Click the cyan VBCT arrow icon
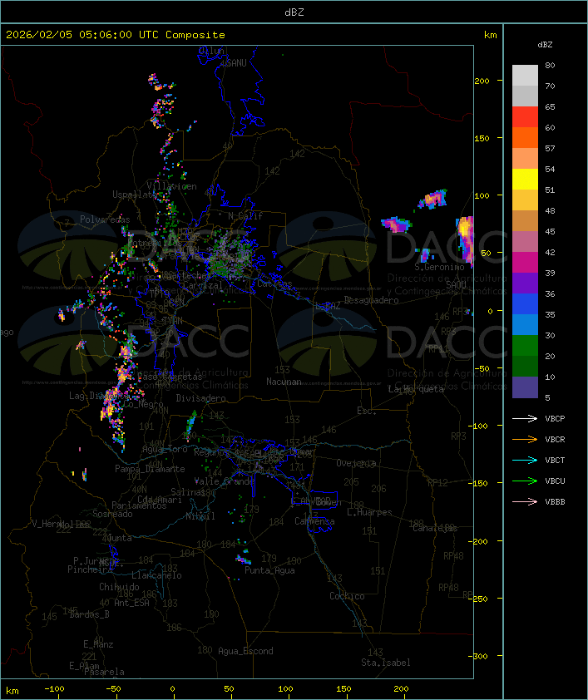The image size is (588, 700). [x=525, y=461]
